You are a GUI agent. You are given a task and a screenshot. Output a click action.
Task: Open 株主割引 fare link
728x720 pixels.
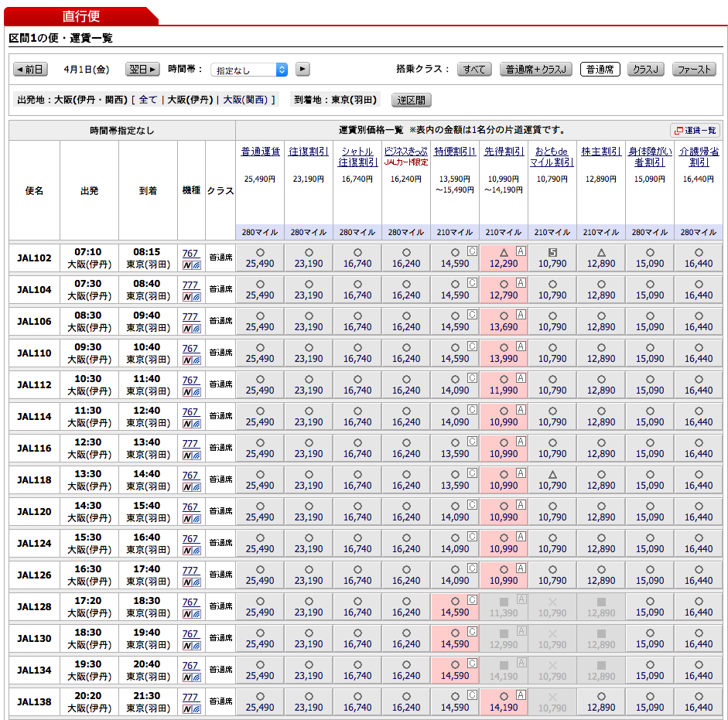[x=601, y=152]
